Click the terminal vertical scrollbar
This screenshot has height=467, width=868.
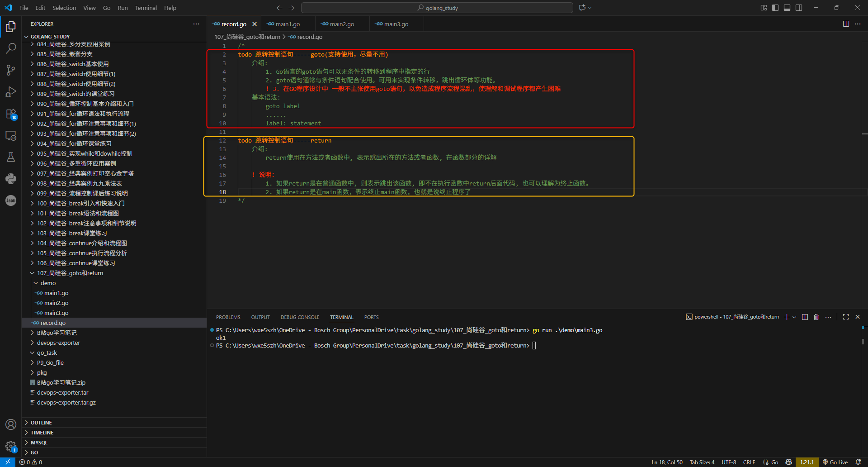tap(863, 342)
